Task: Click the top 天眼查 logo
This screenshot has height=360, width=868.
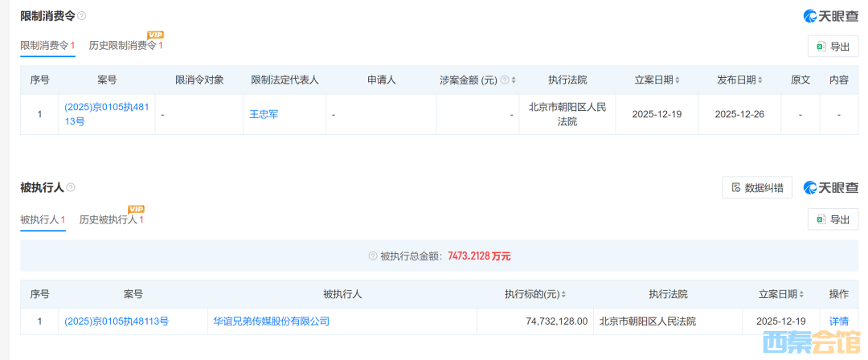Action: tap(831, 16)
